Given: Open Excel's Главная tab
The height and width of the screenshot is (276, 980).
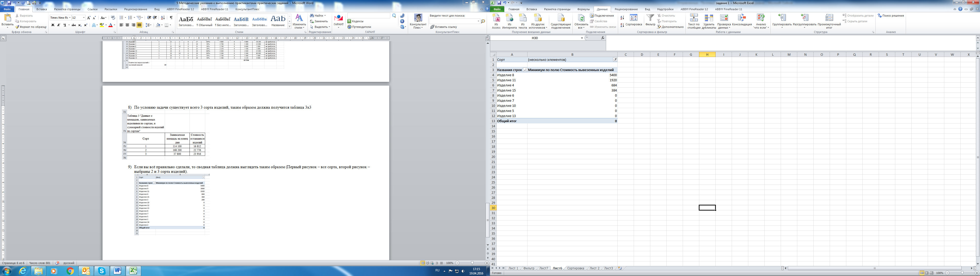Looking at the screenshot, I should [x=513, y=9].
